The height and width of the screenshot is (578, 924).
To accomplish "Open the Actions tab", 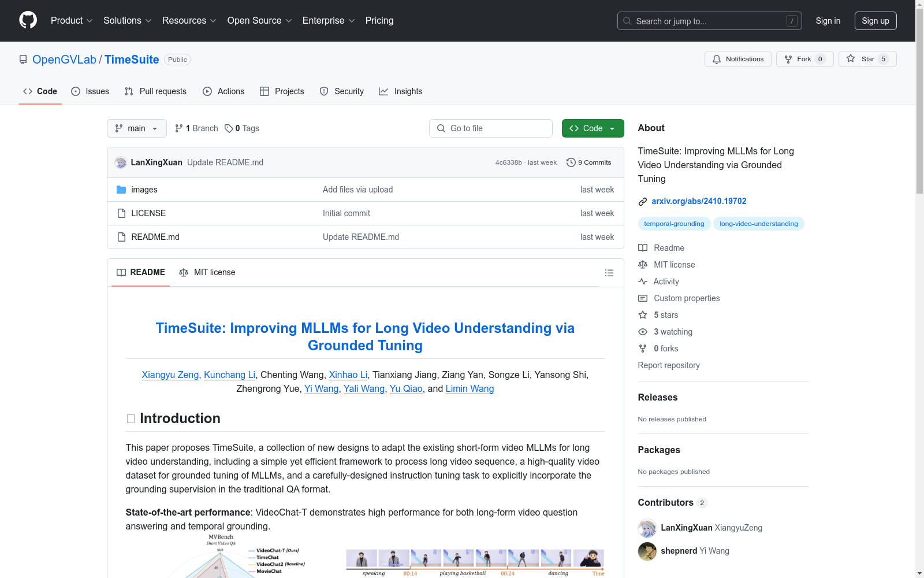I will click(223, 91).
